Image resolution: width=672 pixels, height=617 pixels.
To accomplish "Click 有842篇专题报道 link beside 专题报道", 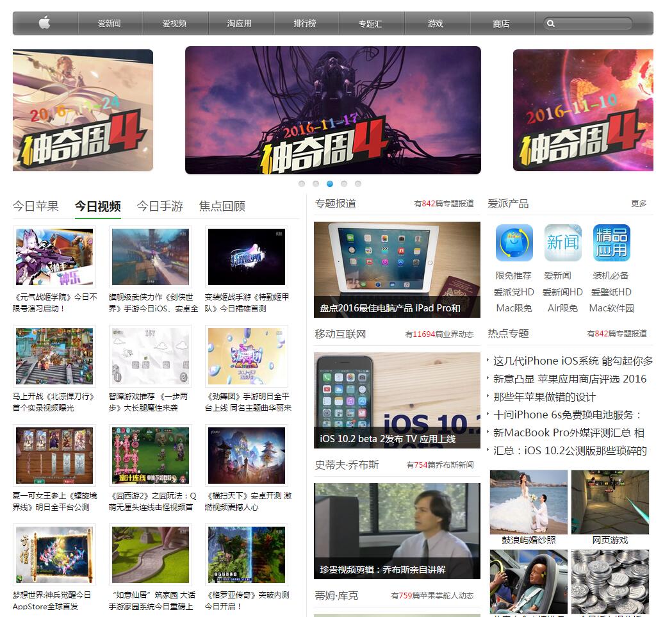I will pyautogui.click(x=443, y=204).
